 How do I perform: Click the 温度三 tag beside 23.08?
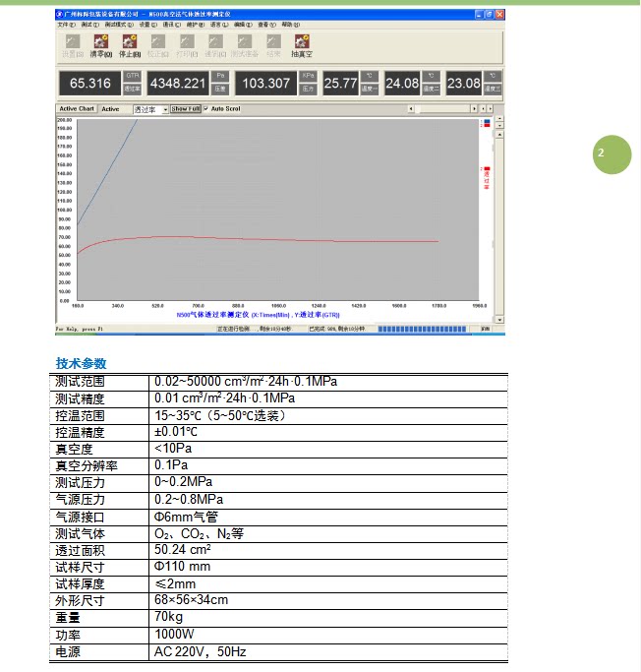click(493, 89)
